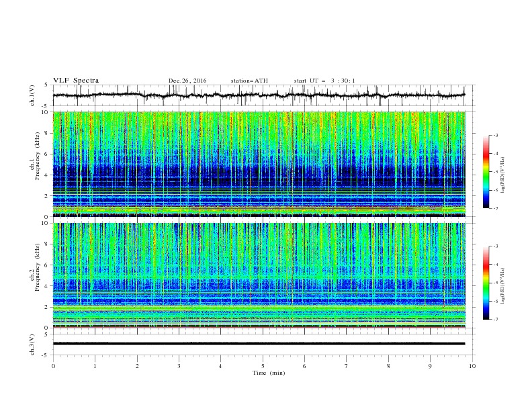Click the ch.1 colorbar "log(PSD)(V²/Hz)" label
The image size is (532, 411).
[x=503, y=175]
